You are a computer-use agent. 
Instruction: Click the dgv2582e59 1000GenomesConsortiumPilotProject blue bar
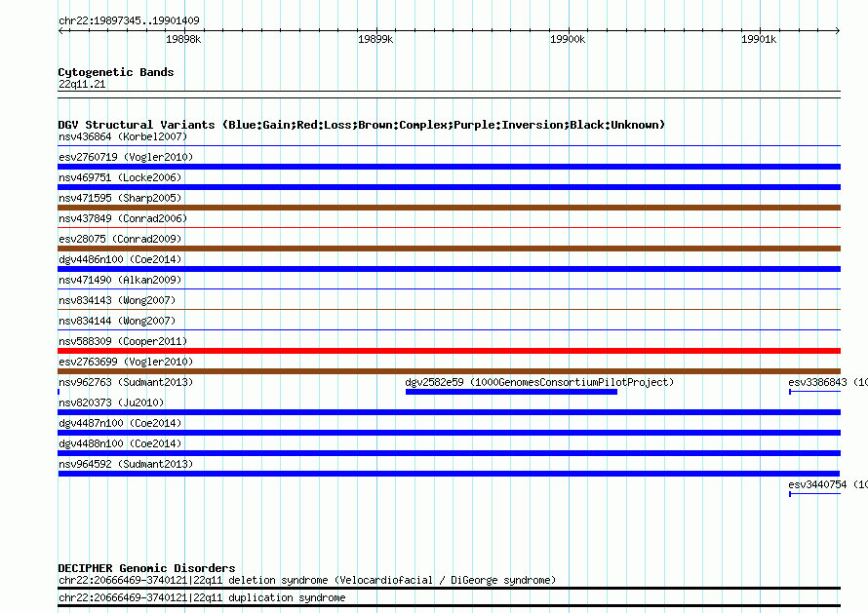pos(511,392)
